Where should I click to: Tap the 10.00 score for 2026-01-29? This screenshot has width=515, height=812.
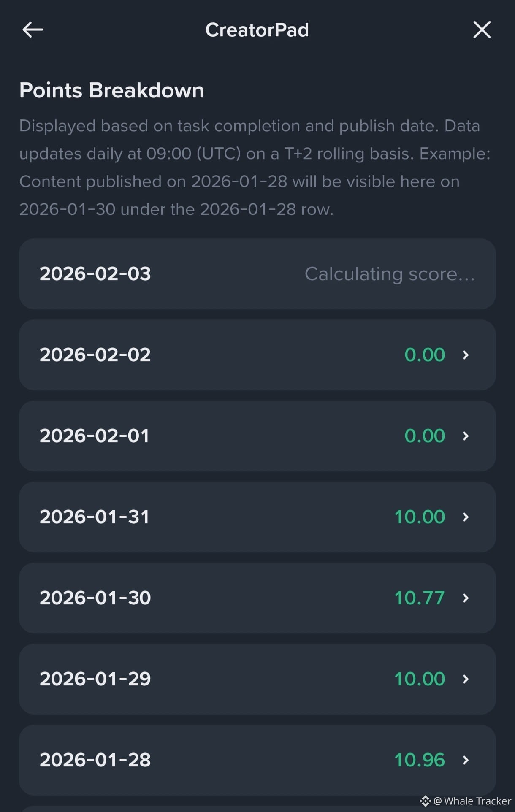(x=419, y=679)
